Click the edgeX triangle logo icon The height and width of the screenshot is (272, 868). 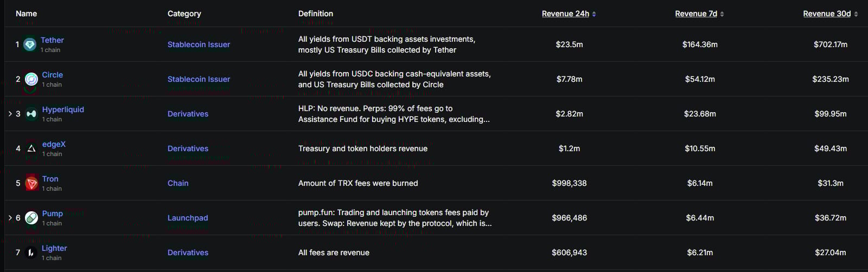pos(31,148)
